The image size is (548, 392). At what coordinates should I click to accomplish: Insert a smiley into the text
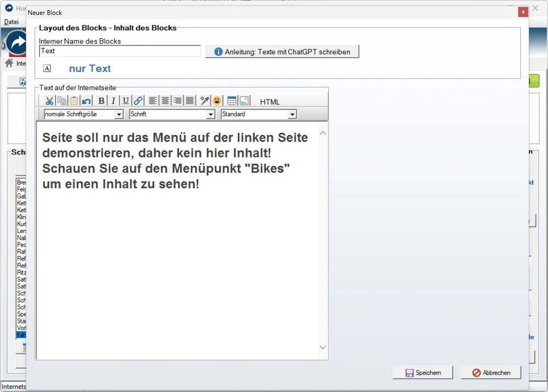[216, 100]
